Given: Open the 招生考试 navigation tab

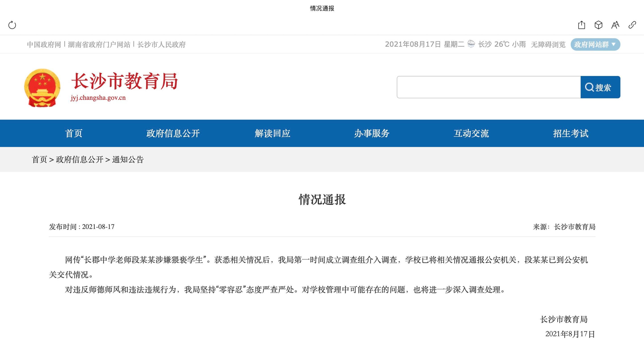Looking at the screenshot, I should (570, 133).
